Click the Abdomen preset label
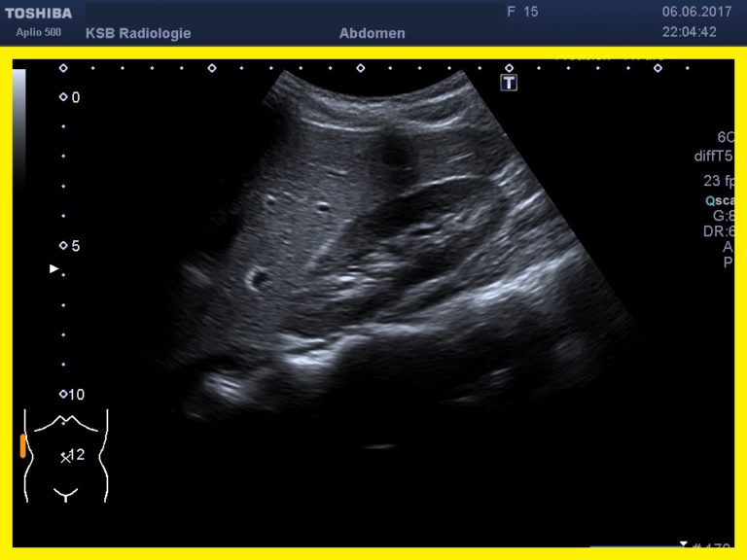747x560 pixels. pos(373,33)
